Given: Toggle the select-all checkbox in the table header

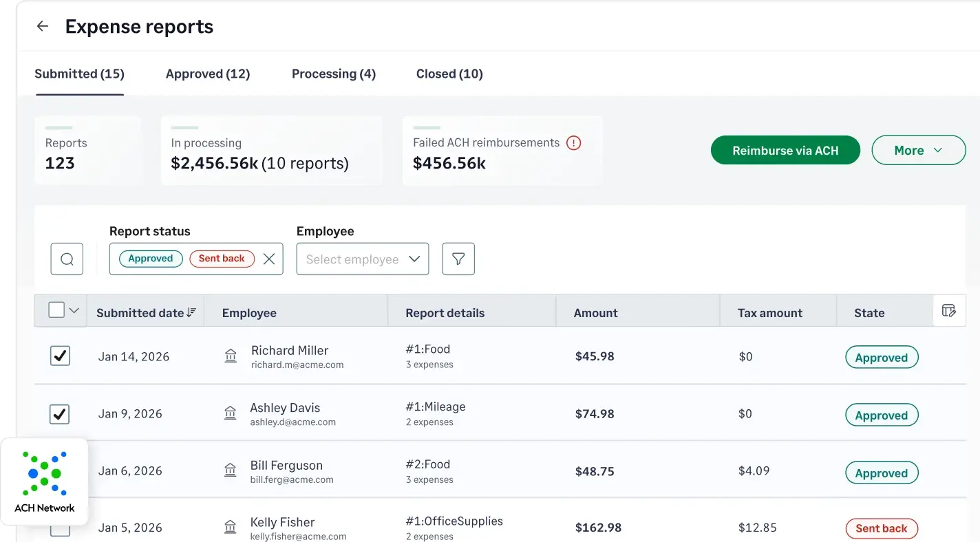Looking at the screenshot, I should pyautogui.click(x=56, y=310).
